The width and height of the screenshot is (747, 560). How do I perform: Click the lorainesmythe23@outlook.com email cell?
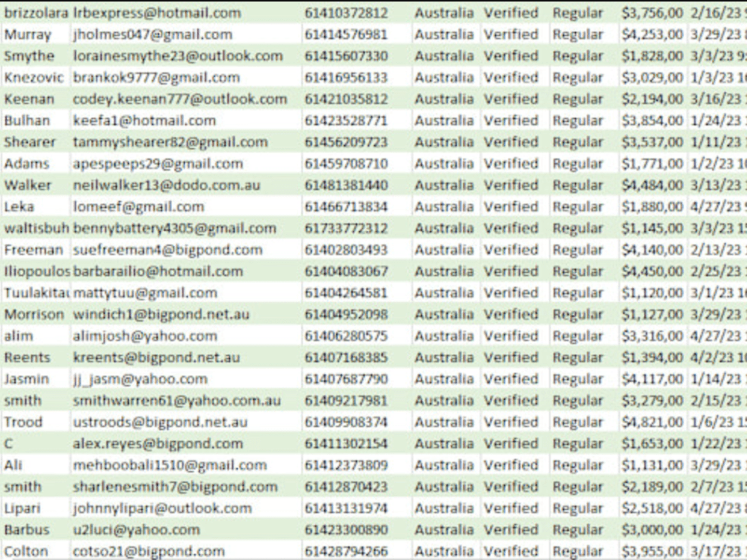(x=186, y=56)
